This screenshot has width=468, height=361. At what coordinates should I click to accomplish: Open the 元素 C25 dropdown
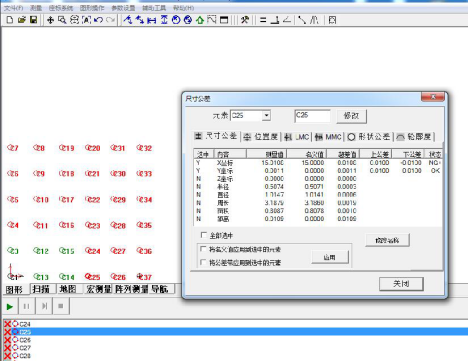pyautogui.click(x=266, y=116)
